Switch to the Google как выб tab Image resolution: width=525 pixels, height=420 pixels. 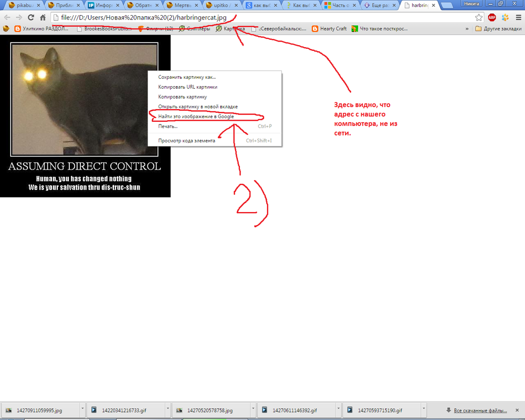(x=260, y=5)
